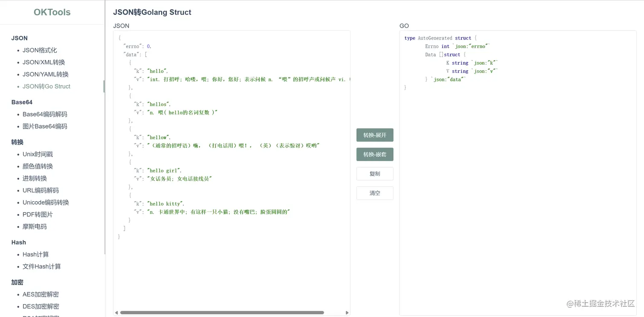Click the K string field line
644x317 pixels.
coord(472,63)
